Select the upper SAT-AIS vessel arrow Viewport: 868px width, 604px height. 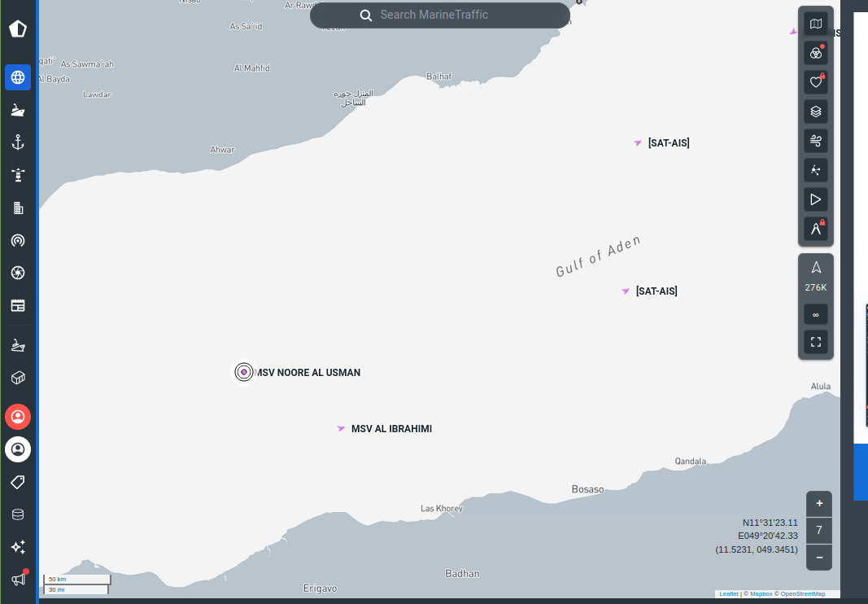638,143
